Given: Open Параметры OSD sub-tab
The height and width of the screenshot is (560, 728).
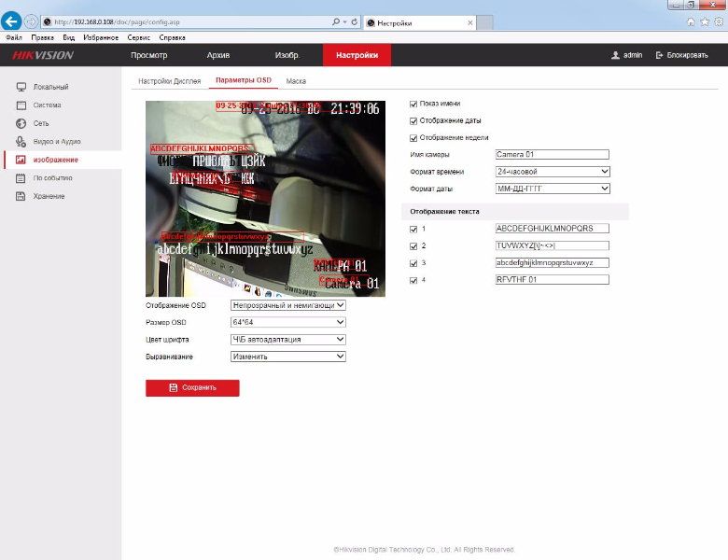Looking at the screenshot, I should tap(244, 80).
